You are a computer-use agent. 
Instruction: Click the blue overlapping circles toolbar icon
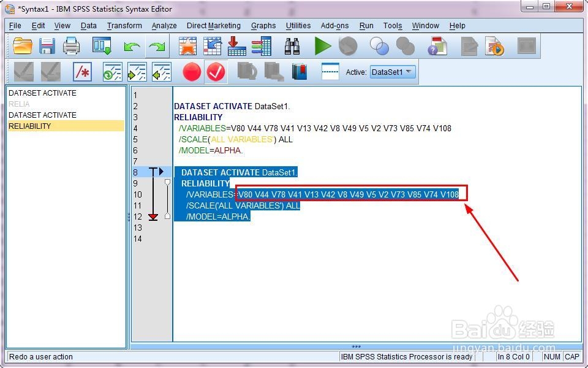pos(379,46)
